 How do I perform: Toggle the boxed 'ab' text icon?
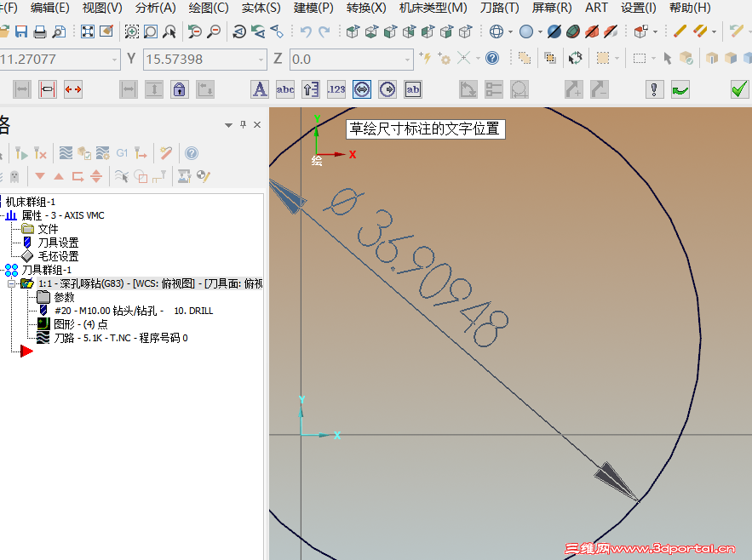tap(413, 89)
